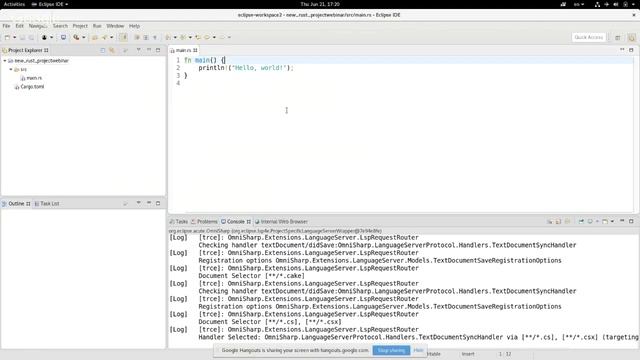Open the Run menu

(x=97, y=26)
